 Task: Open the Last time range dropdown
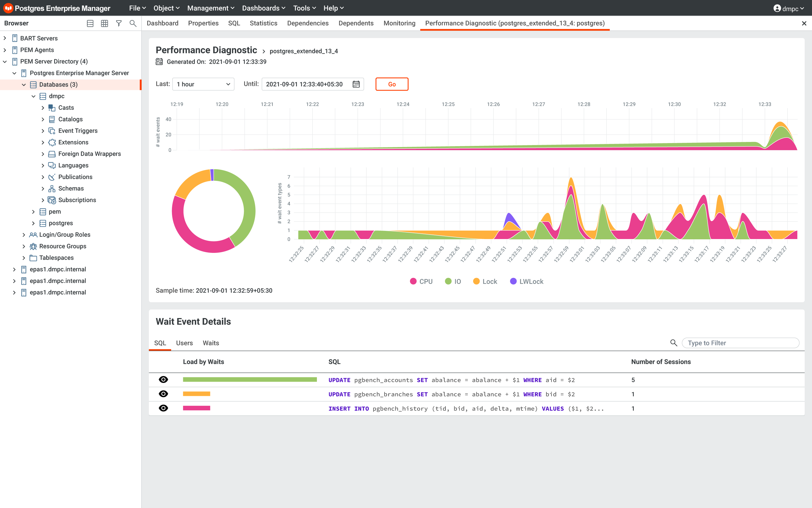pos(203,84)
